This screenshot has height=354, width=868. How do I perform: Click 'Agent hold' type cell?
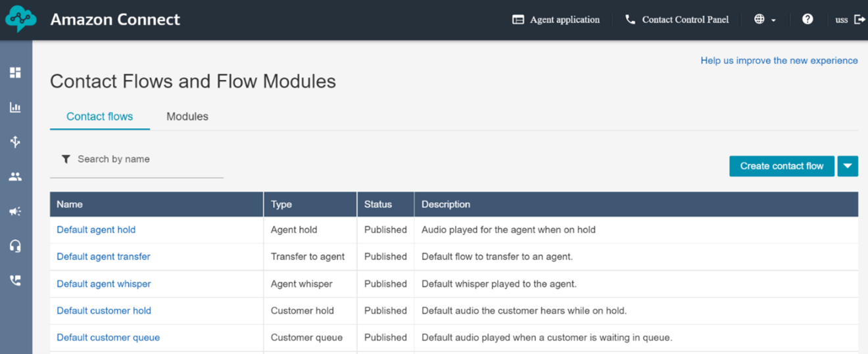click(294, 230)
